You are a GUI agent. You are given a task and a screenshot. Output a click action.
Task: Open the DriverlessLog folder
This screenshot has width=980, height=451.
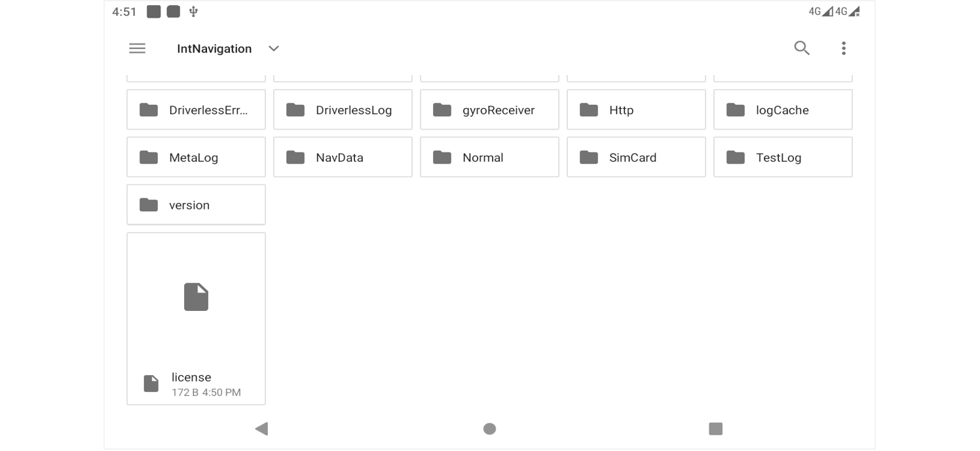tap(343, 110)
